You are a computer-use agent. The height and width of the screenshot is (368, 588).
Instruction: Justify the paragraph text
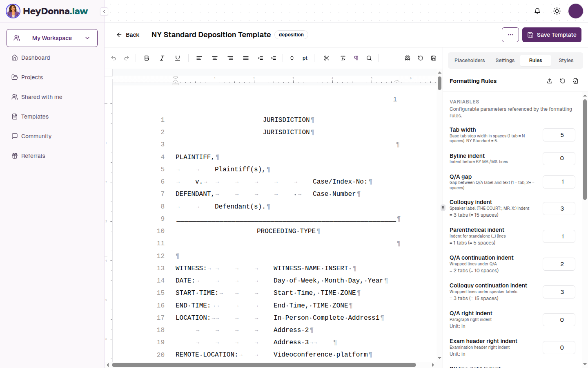pos(246,58)
